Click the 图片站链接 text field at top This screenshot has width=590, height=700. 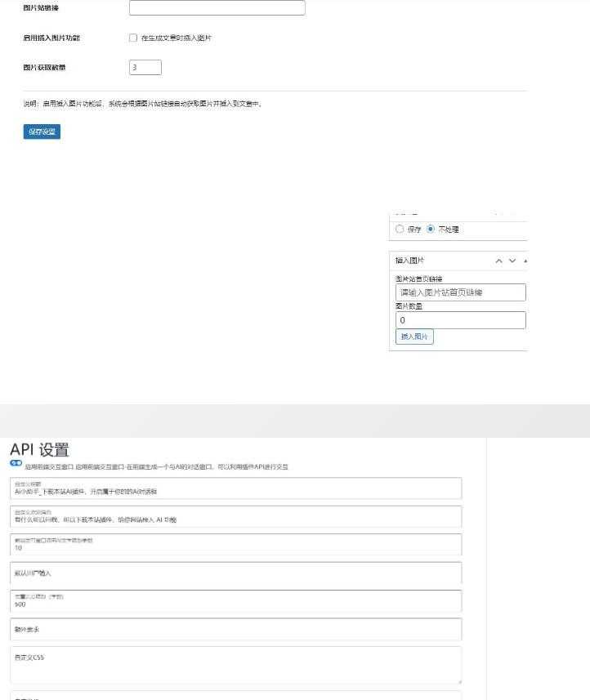217,8
